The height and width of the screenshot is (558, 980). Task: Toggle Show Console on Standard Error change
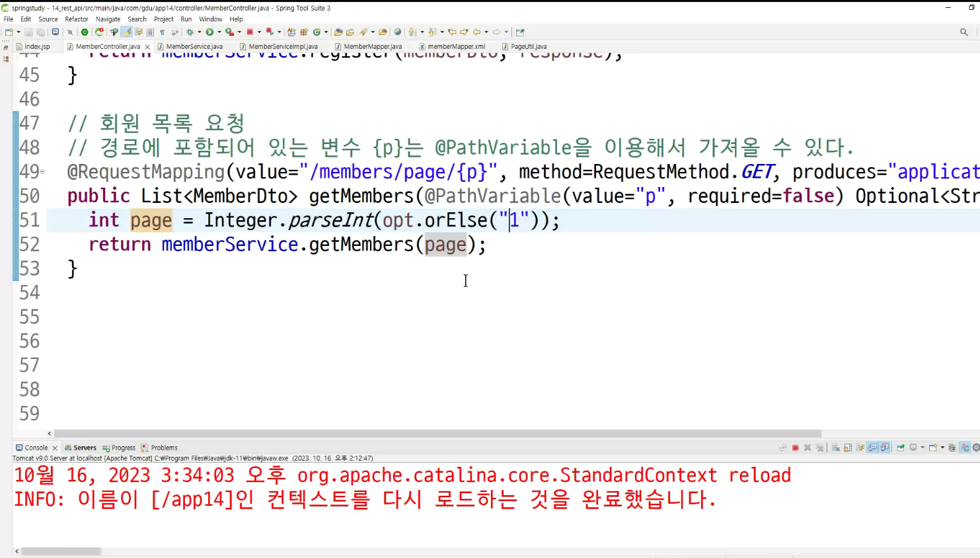885,448
